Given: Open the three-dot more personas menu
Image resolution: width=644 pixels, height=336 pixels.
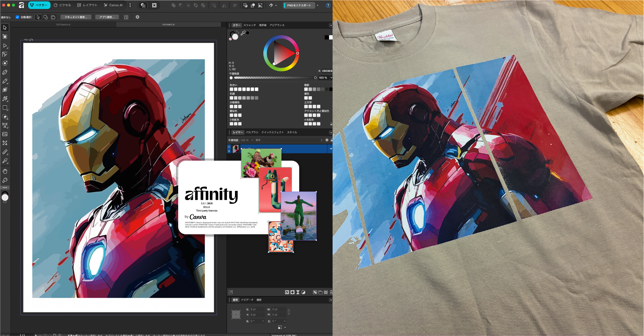Looking at the screenshot, I should (130, 5).
